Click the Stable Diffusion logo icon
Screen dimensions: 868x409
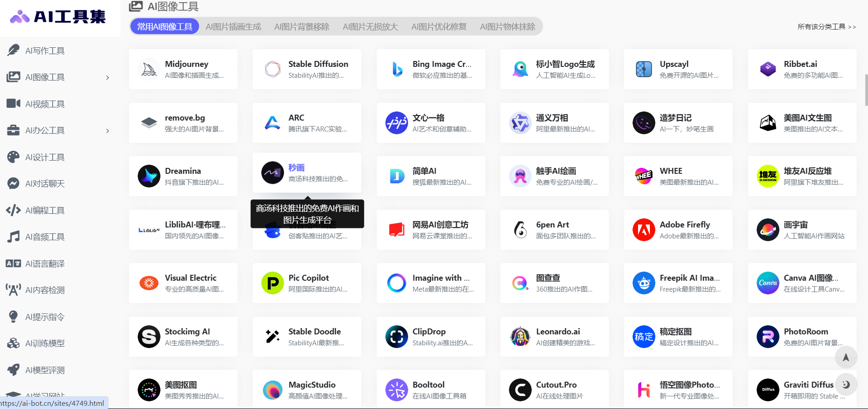(273, 69)
